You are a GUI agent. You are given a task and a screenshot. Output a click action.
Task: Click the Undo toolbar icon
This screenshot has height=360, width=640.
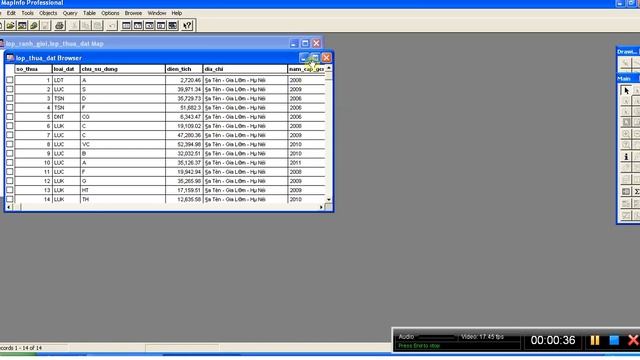pos(112,26)
